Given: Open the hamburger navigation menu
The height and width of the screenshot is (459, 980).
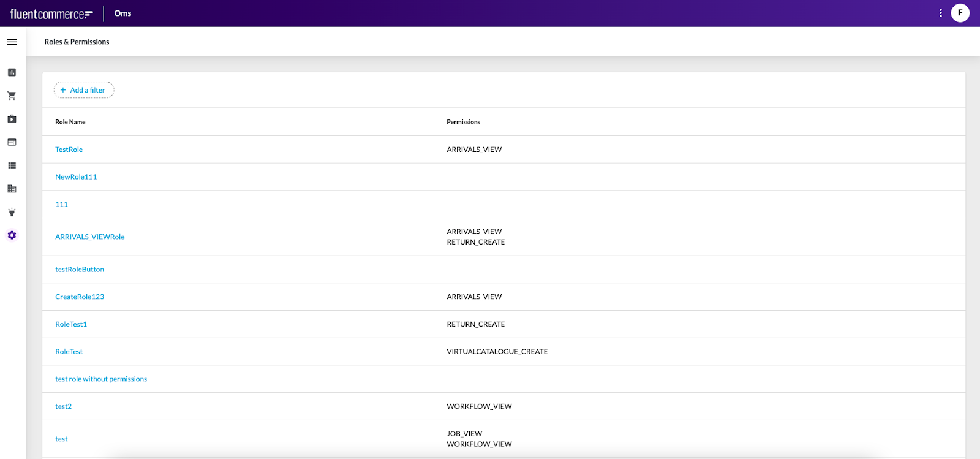Looking at the screenshot, I should (12, 42).
